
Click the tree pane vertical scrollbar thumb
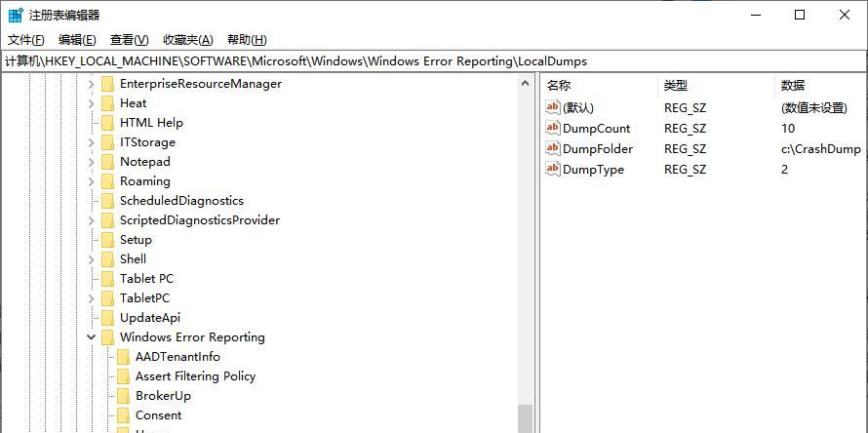coord(526,417)
